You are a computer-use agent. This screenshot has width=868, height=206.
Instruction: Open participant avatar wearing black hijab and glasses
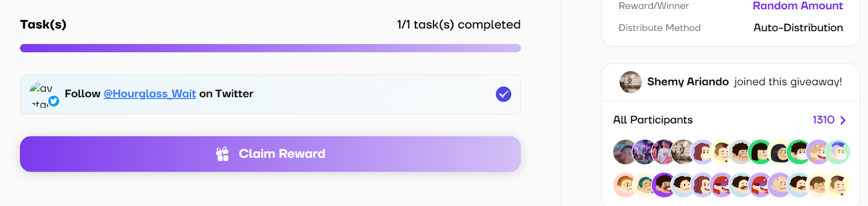pyautogui.click(x=779, y=152)
